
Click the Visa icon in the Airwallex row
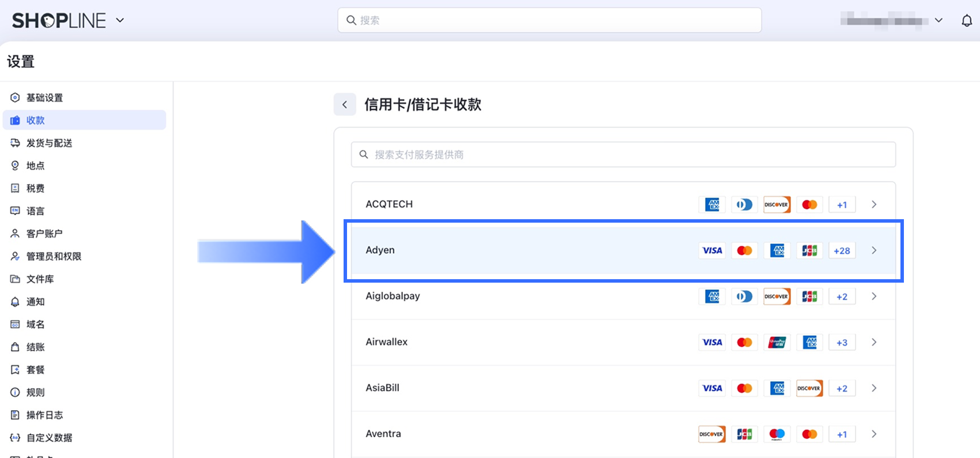point(712,342)
